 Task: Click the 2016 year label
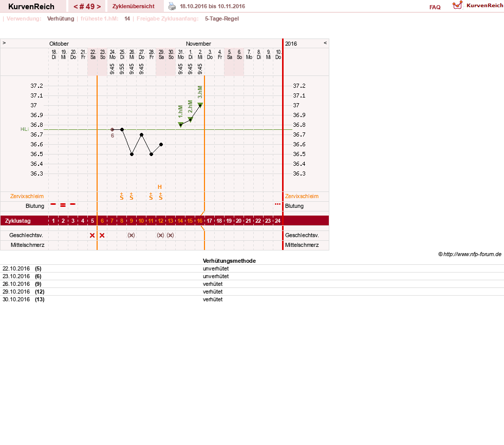[291, 44]
